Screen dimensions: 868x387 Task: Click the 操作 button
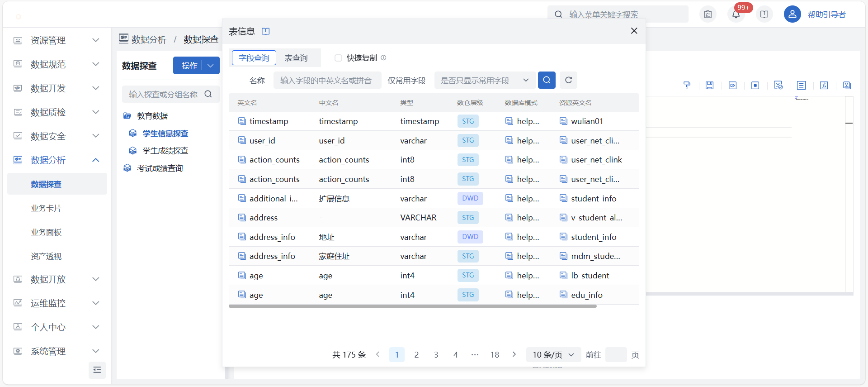coord(189,66)
